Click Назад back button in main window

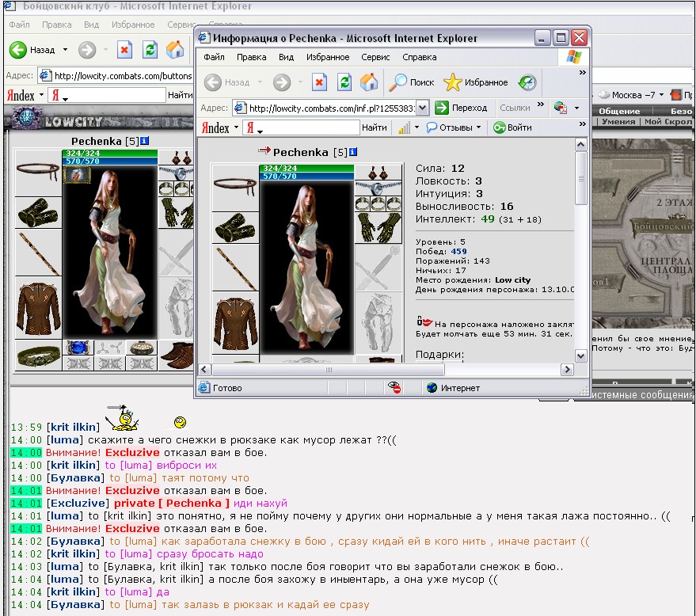(x=32, y=50)
